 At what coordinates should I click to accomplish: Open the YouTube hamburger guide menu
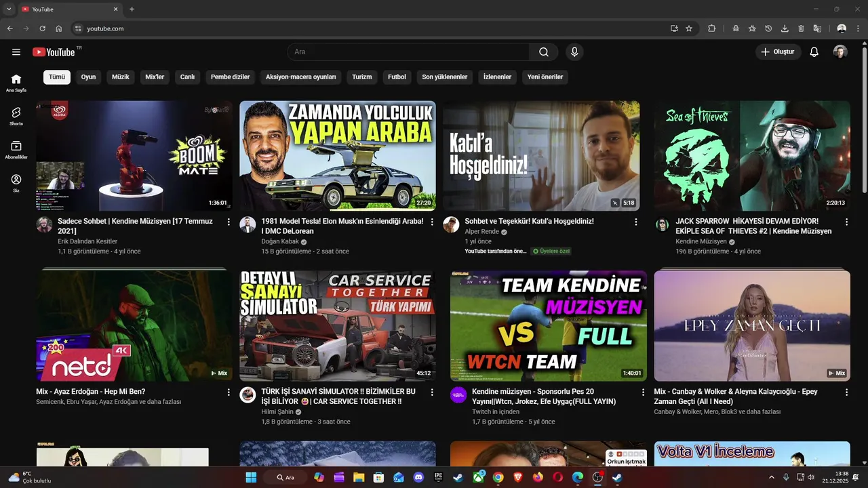16,52
